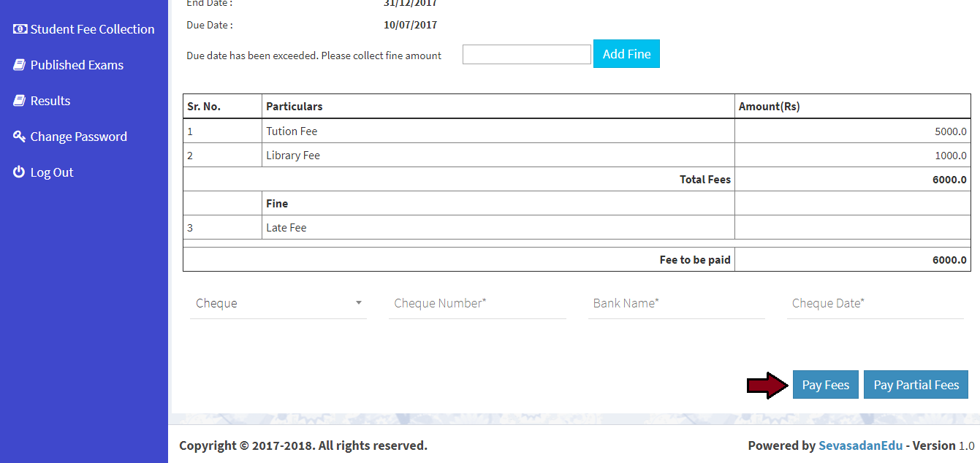Select the Cheque Date field
Viewport: 980px width, 463px height.
[x=877, y=303]
